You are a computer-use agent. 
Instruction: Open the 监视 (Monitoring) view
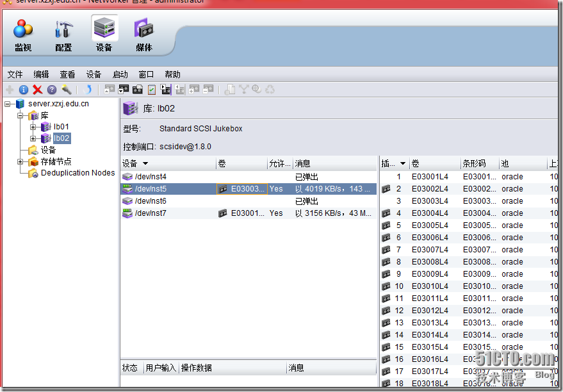(23, 35)
